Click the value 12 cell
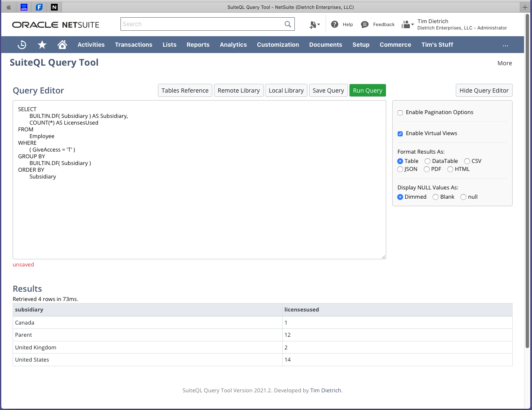532x410 pixels. [x=397, y=335]
